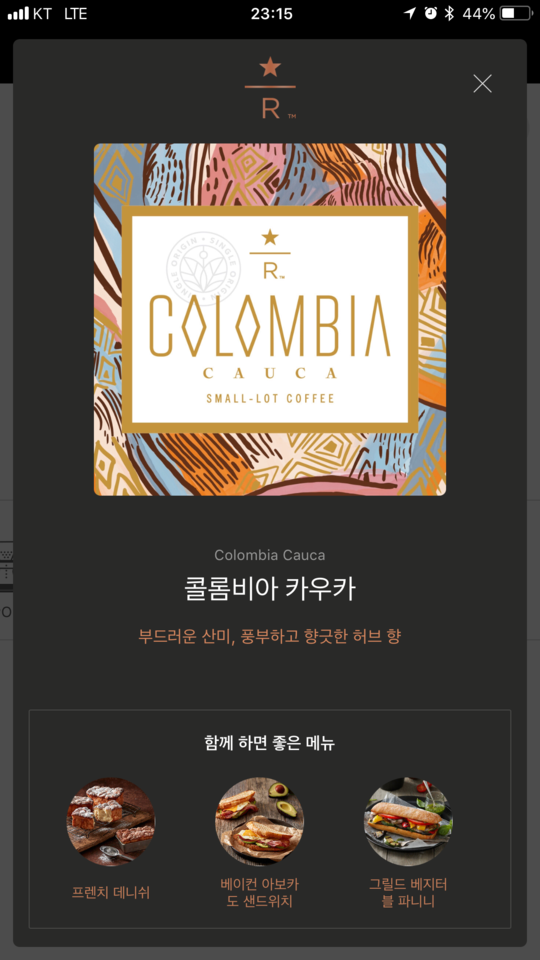Image resolution: width=540 pixels, height=960 pixels.
Task: Select the 프렌치 데니쉬 label
Action: pyautogui.click(x=111, y=893)
